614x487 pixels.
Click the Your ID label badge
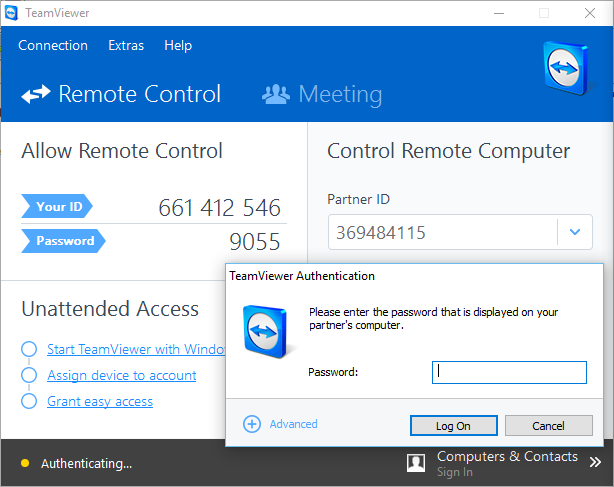(x=57, y=206)
